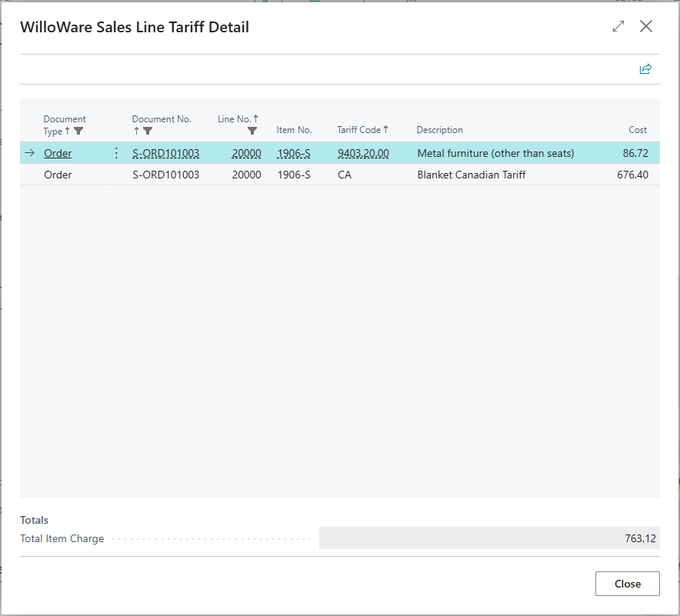The image size is (680, 616).
Task: Open the Description column header menu
Action: 440,130
